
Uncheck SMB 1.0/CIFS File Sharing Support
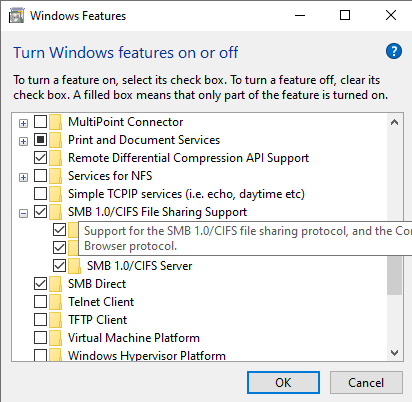[40, 212]
